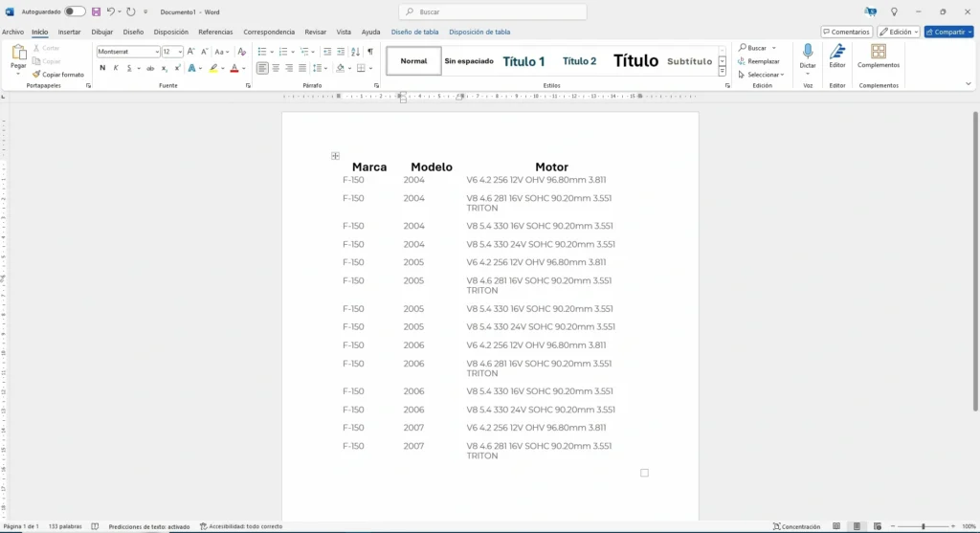Expand the styles gallery more arrow
The image size is (980, 533).
pyautogui.click(x=722, y=73)
